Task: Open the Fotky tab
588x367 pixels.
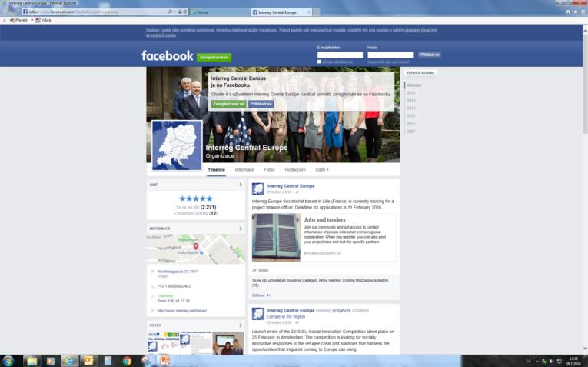Action: (x=269, y=170)
